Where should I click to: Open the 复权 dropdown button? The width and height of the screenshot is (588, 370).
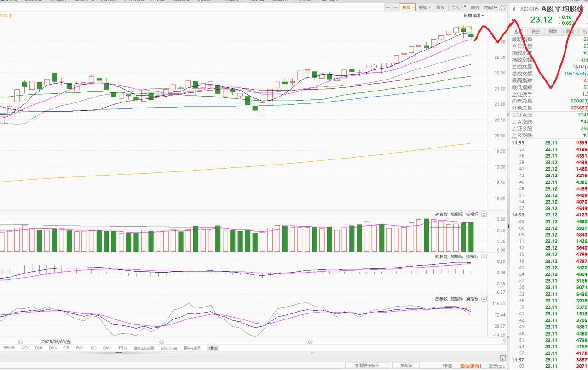click(x=407, y=7)
